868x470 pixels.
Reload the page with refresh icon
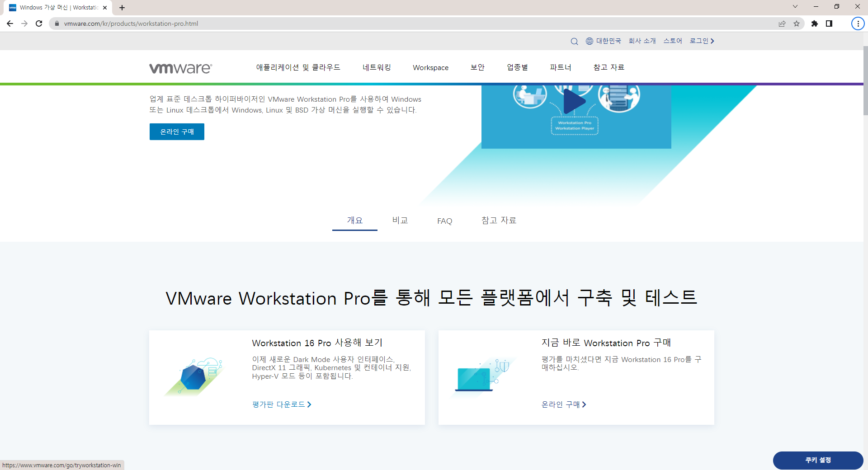(x=39, y=23)
